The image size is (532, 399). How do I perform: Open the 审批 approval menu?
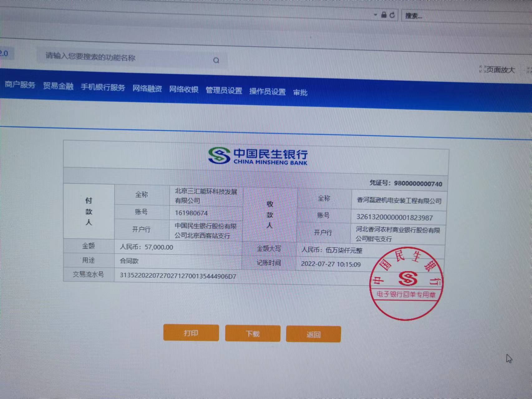(300, 92)
